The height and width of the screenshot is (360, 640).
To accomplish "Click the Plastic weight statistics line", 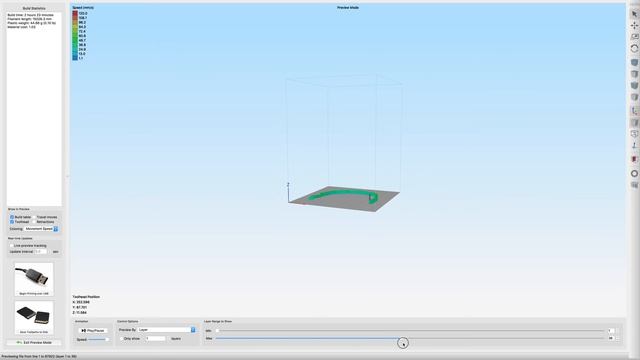I will (x=31, y=23).
